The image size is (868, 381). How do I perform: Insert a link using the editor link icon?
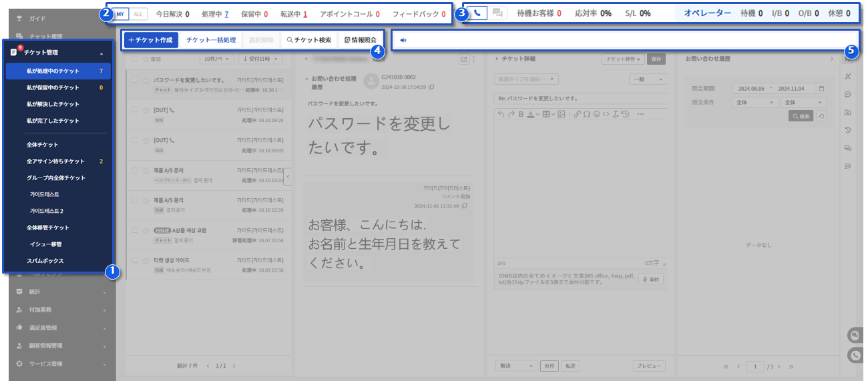coord(577,114)
